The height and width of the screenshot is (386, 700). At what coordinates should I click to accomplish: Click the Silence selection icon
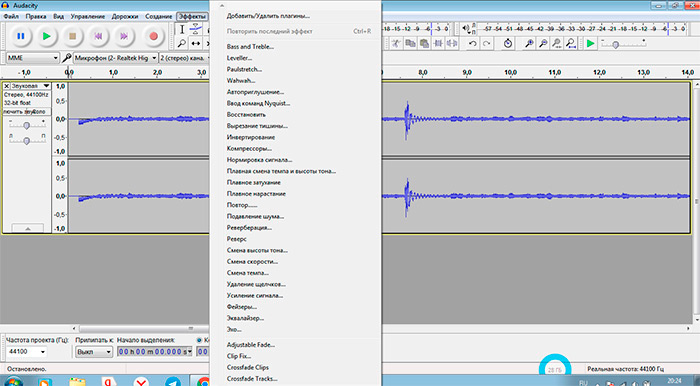point(452,43)
